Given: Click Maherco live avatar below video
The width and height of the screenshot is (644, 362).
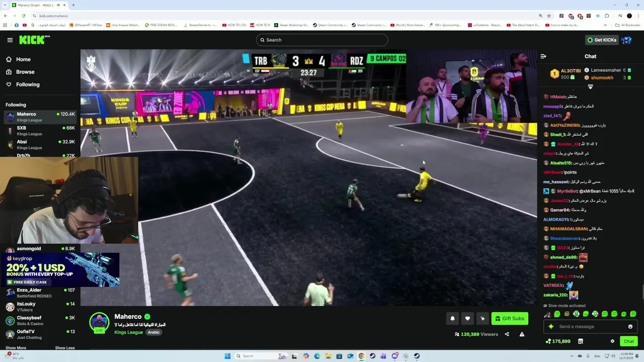Looking at the screenshot, I should 99,323.
